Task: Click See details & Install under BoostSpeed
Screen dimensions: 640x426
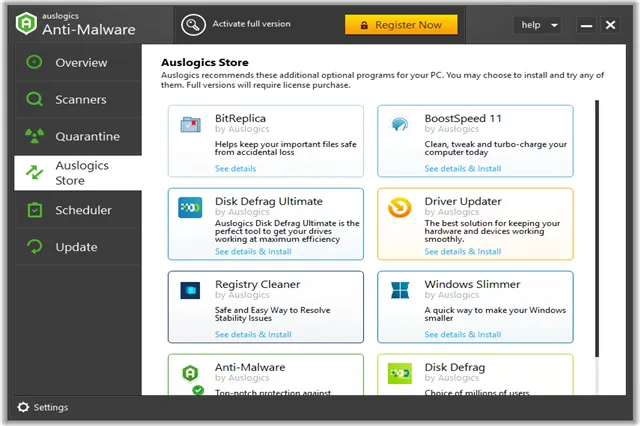Action: (462, 169)
